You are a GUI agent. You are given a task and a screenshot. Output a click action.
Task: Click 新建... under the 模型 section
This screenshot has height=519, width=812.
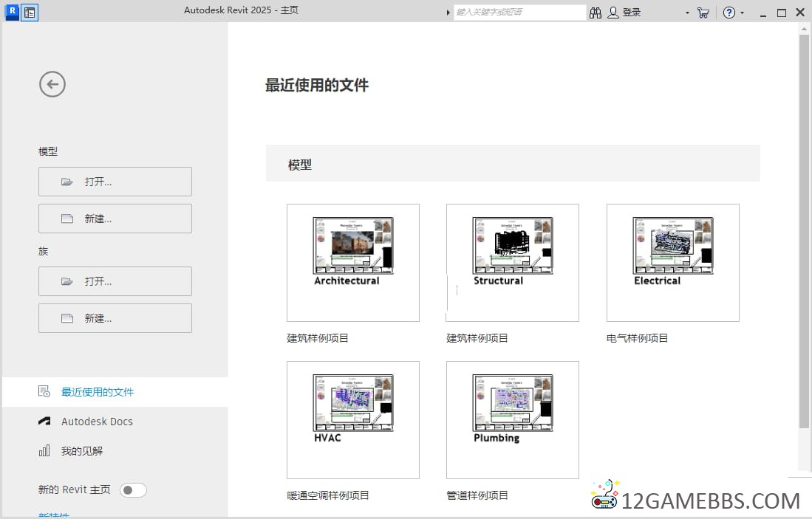tap(115, 219)
